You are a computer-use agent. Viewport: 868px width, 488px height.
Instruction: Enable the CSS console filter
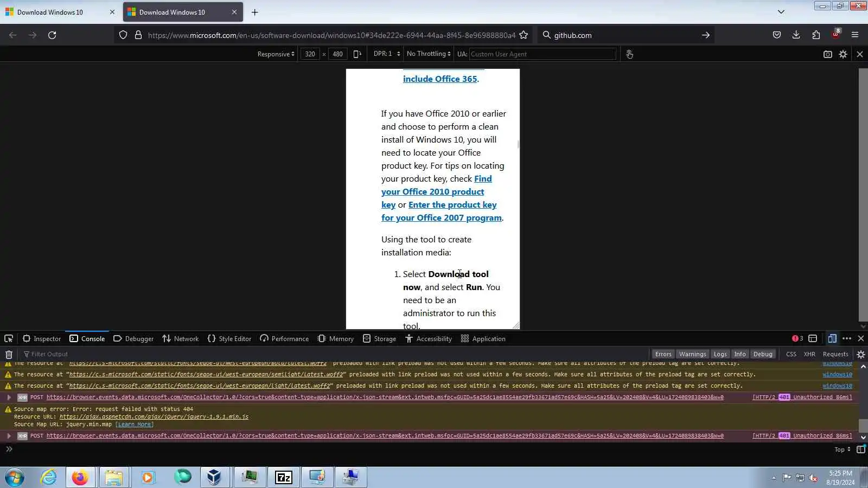point(791,354)
